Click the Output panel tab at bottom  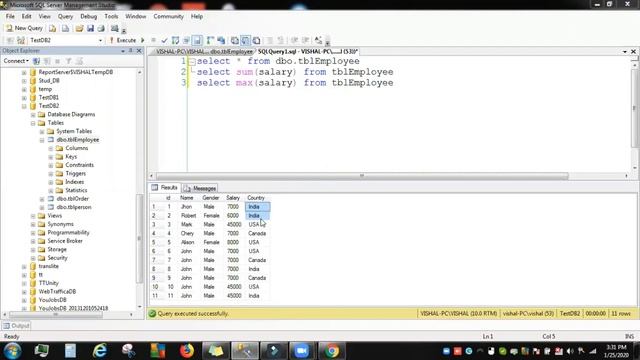(16, 326)
